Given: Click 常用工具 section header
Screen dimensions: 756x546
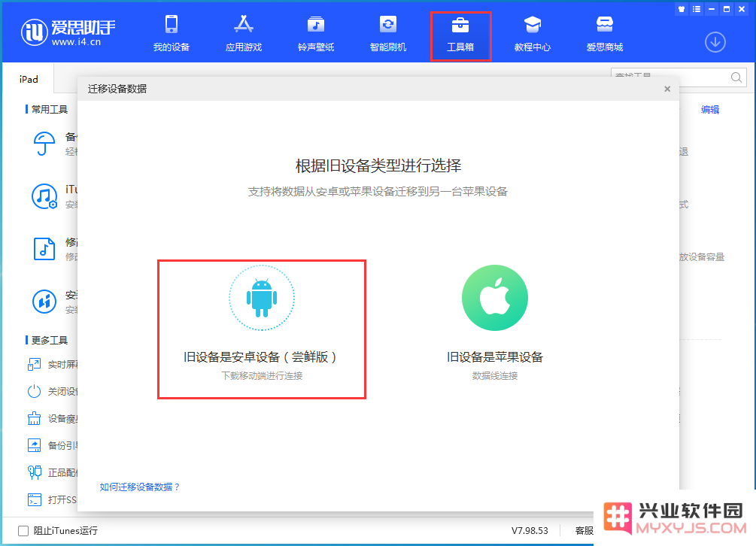Looking at the screenshot, I should (49, 109).
